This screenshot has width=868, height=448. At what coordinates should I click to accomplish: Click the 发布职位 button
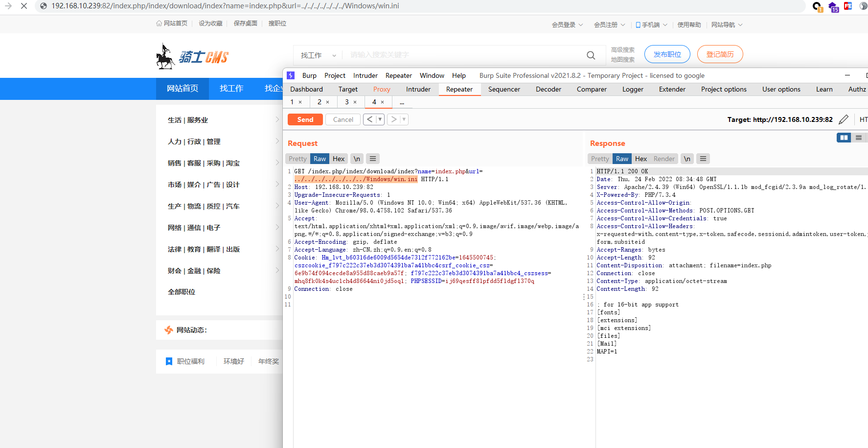(x=667, y=54)
